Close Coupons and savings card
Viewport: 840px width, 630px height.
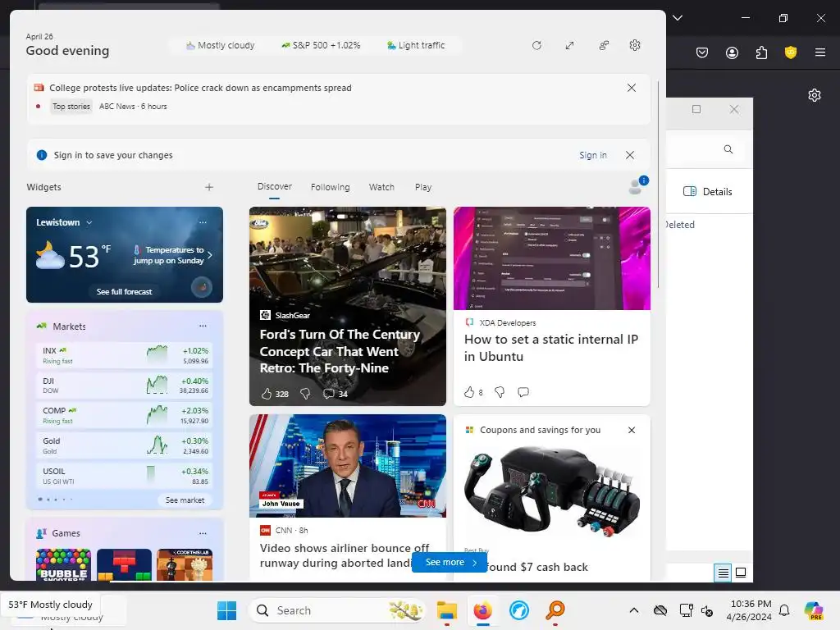click(632, 430)
